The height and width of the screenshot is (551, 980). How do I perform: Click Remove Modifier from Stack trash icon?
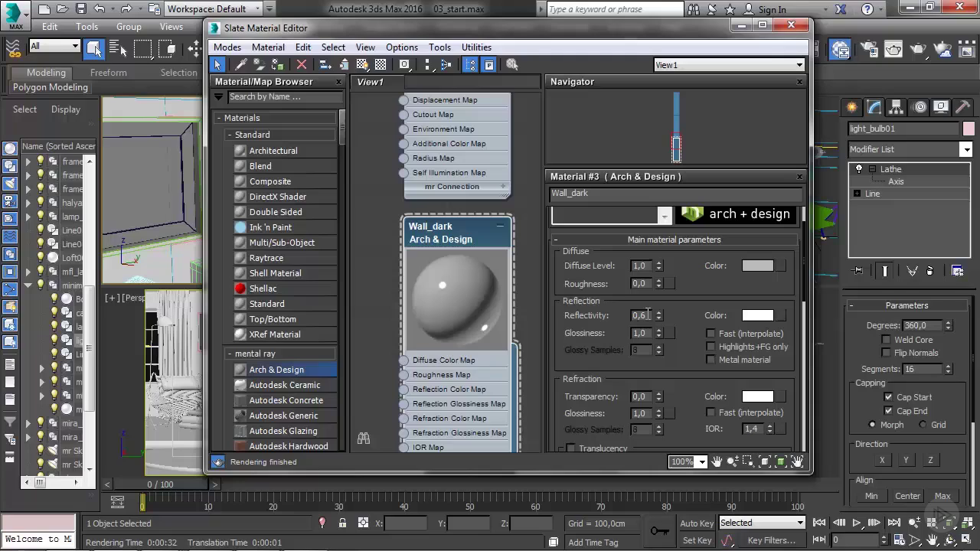click(930, 270)
